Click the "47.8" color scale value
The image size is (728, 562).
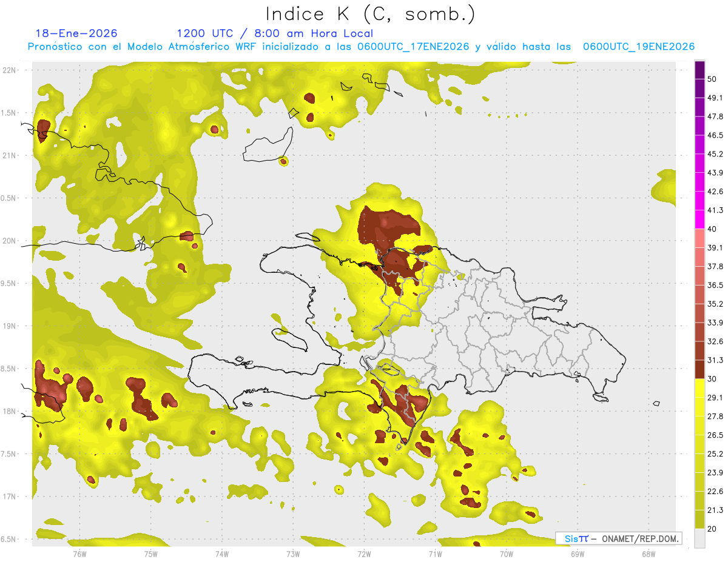[x=715, y=116]
